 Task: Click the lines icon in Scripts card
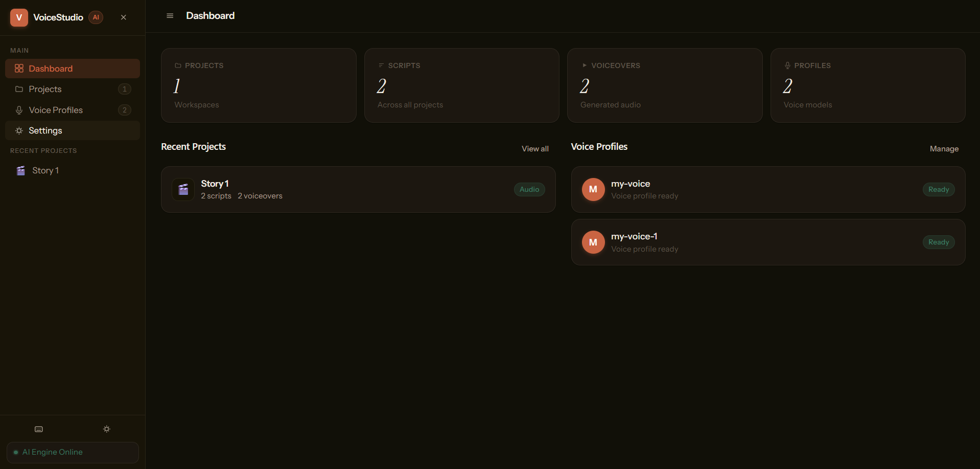381,65
